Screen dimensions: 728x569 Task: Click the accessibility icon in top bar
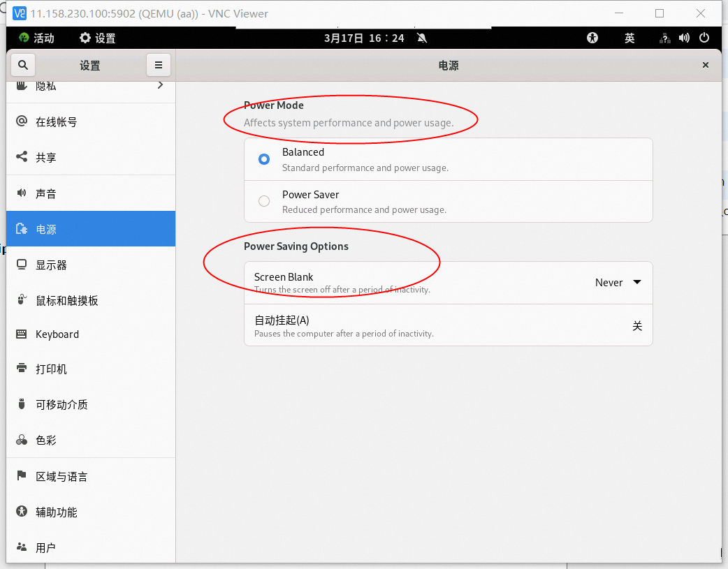coord(593,38)
